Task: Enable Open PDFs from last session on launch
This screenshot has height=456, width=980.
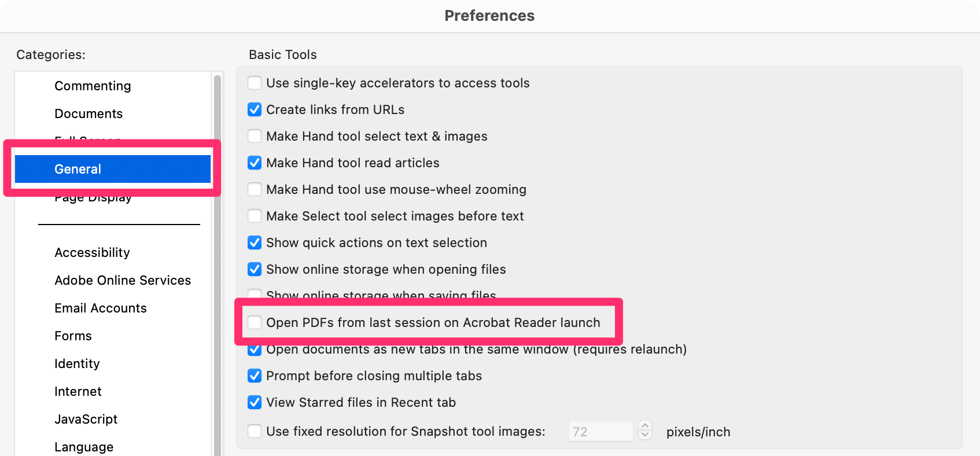Action: point(255,322)
